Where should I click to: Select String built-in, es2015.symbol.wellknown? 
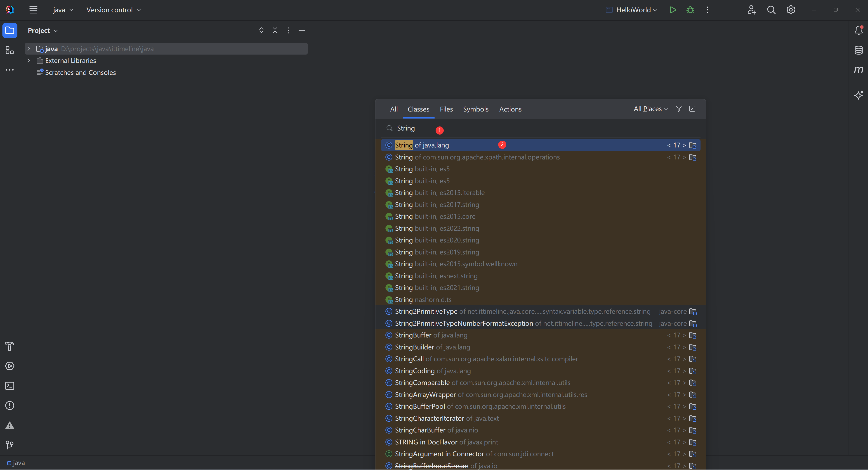(x=540, y=264)
